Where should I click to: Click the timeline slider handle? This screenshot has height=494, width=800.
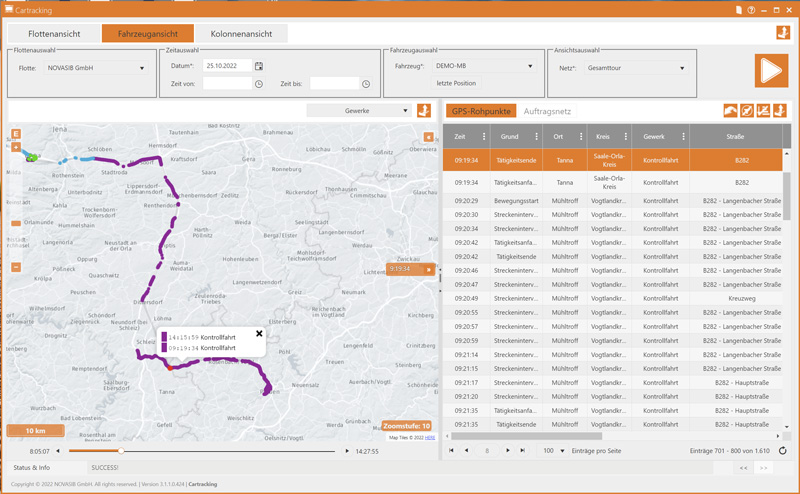(121, 451)
